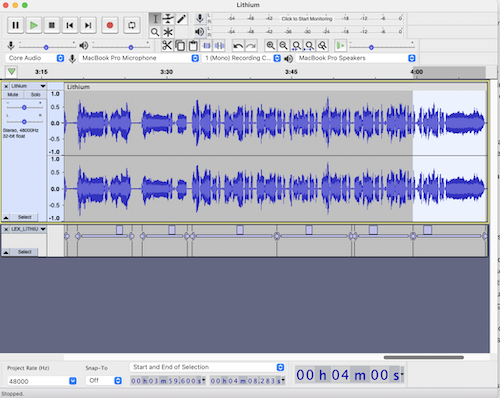Image resolution: width=500 pixels, height=398 pixels.
Task: Open the Recording Channels dropdown
Action: click(x=242, y=58)
